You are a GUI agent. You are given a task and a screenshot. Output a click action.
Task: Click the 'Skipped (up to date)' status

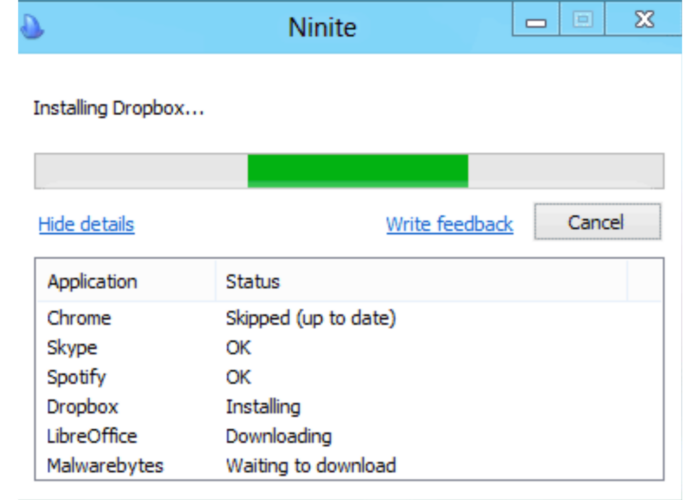click(x=311, y=319)
